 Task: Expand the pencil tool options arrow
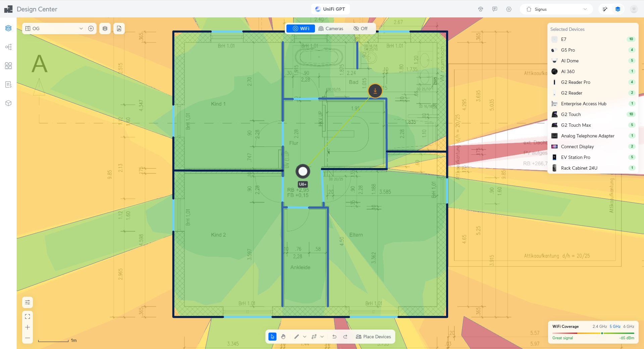click(x=305, y=337)
